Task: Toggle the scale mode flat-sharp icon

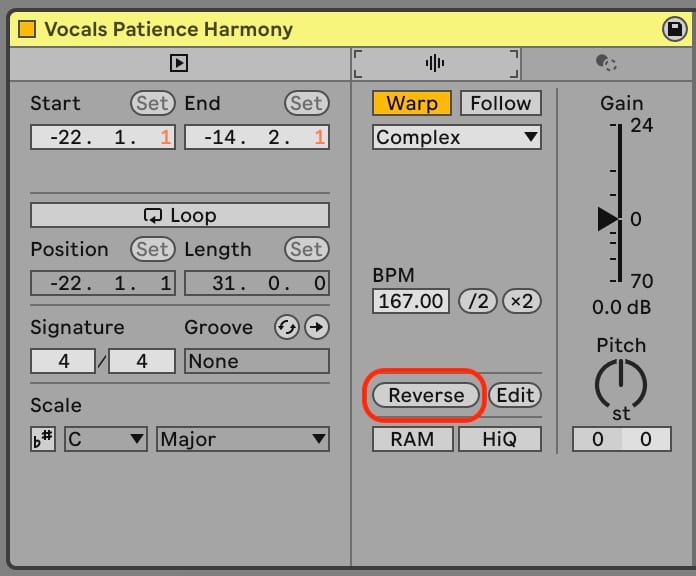Action: pos(43,439)
